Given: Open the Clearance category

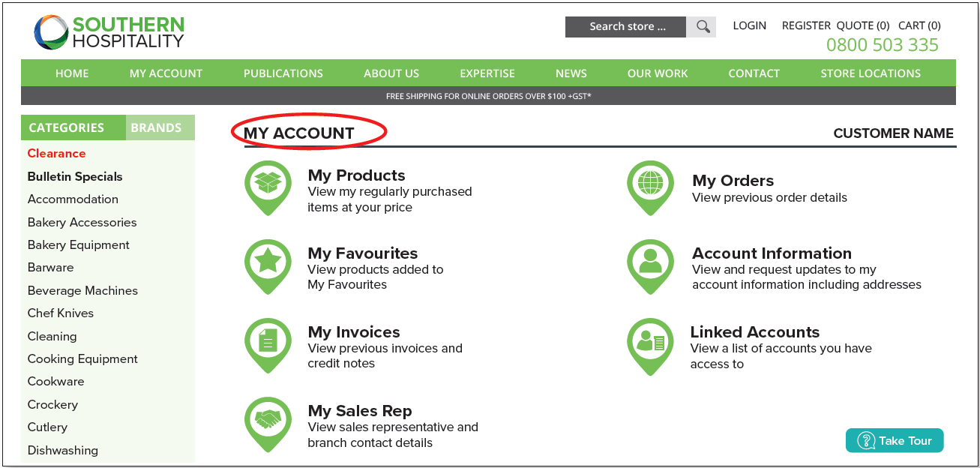Looking at the screenshot, I should 57,153.
